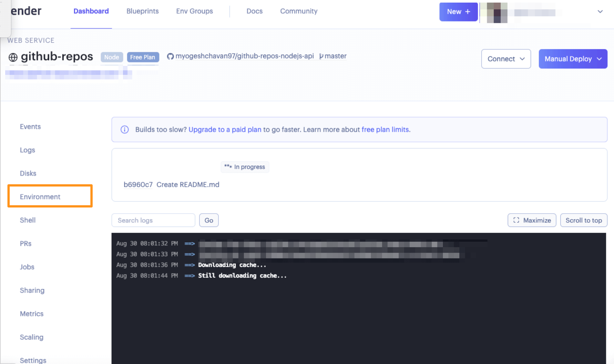Click the branch icon next to master
The width and height of the screenshot is (614, 364).
pos(321,56)
